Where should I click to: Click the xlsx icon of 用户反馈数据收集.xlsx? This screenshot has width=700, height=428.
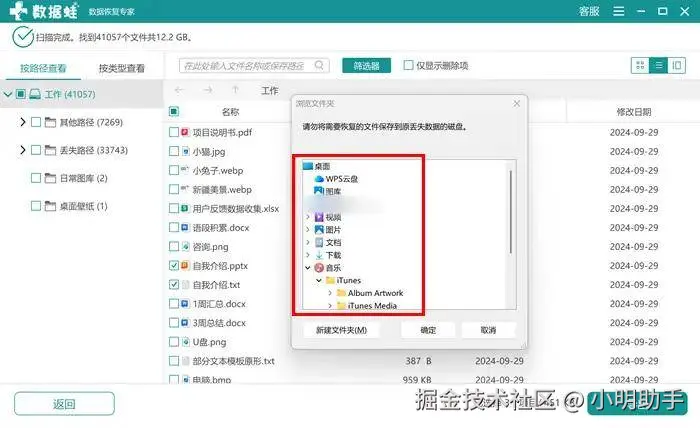pos(185,208)
